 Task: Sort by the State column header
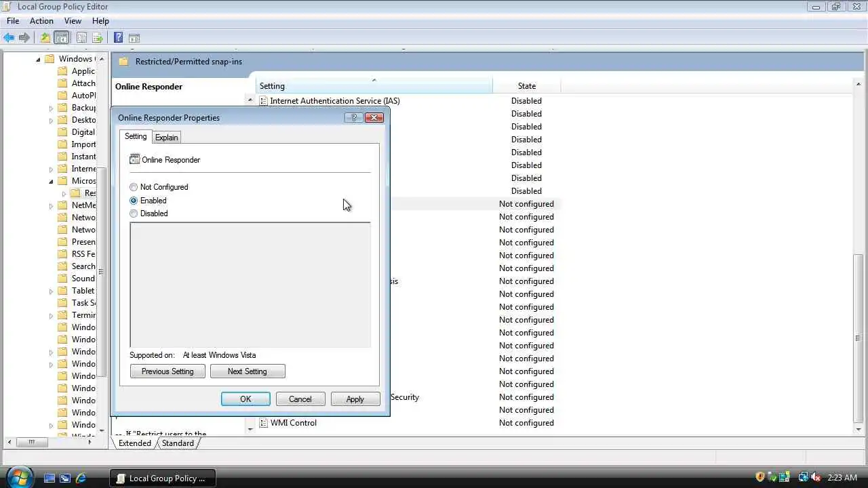(x=527, y=86)
